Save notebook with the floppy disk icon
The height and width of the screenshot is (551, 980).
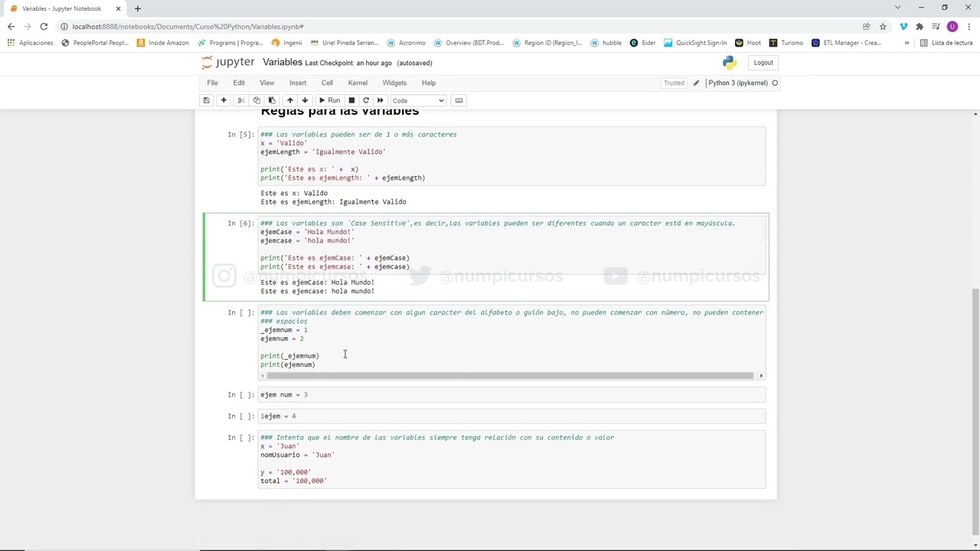[206, 100]
